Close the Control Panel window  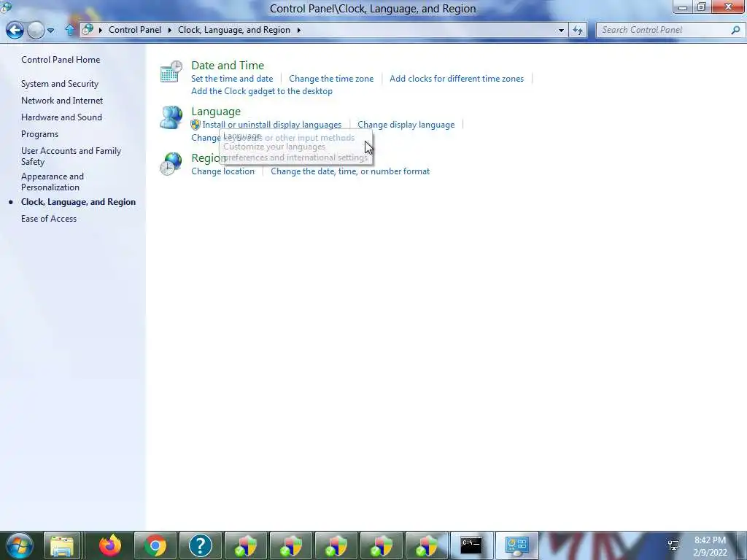pyautogui.click(x=728, y=7)
